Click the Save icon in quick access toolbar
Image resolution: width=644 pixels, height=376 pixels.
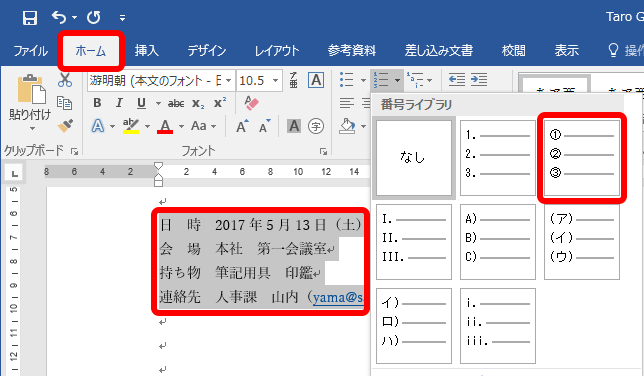pos(30,18)
